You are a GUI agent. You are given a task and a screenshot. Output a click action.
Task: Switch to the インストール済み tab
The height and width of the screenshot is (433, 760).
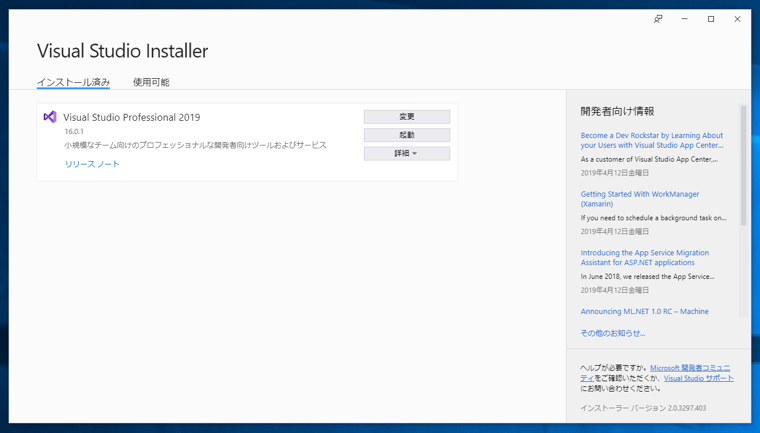point(74,82)
